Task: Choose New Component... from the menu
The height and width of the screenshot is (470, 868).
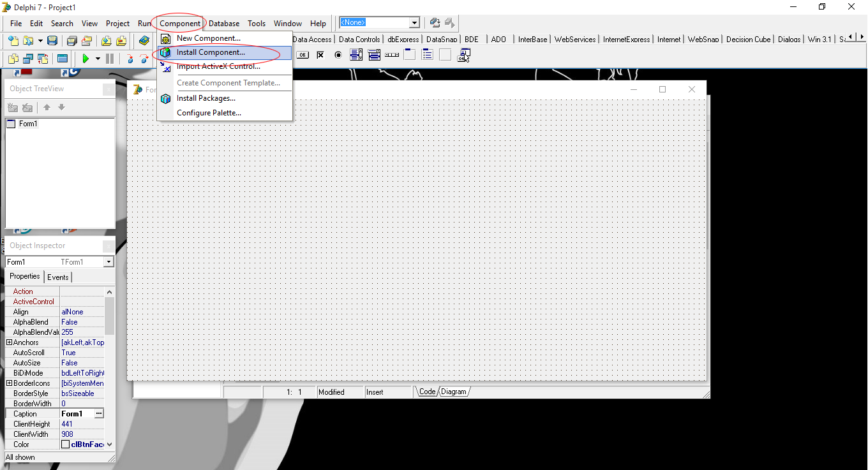Action: click(224, 38)
